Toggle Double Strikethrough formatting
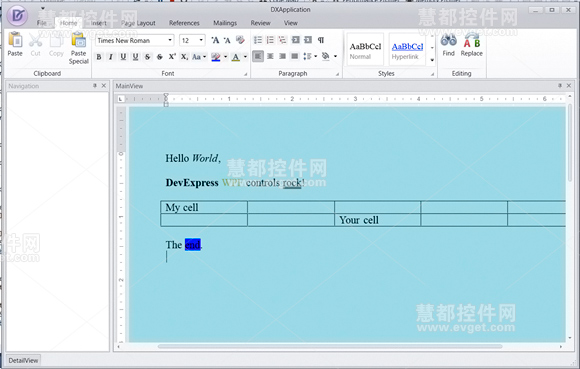 click(160, 57)
